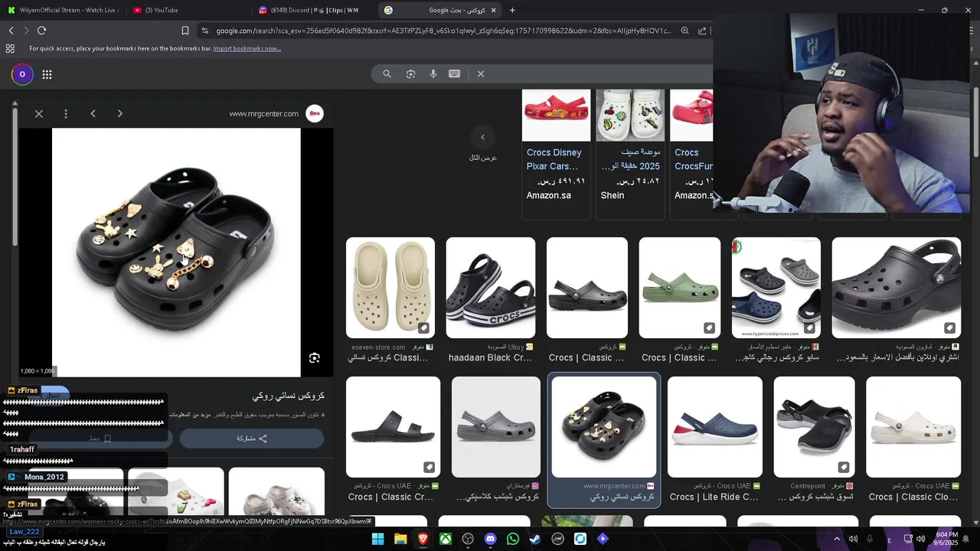980x551 pixels.
Task: Click the address bar URL
Action: (443, 31)
